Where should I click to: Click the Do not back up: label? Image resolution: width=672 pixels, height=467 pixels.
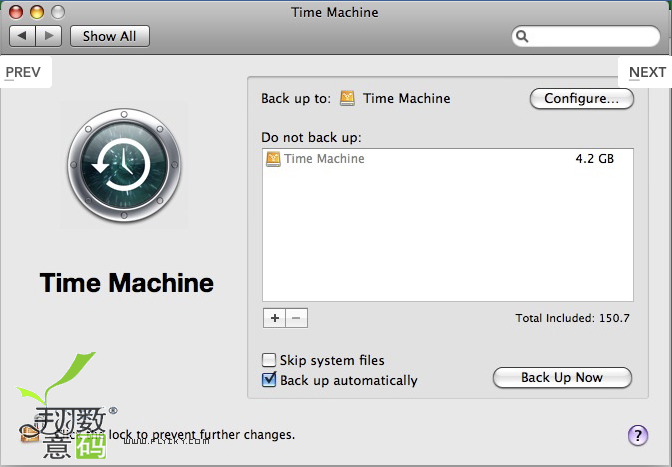(x=311, y=138)
